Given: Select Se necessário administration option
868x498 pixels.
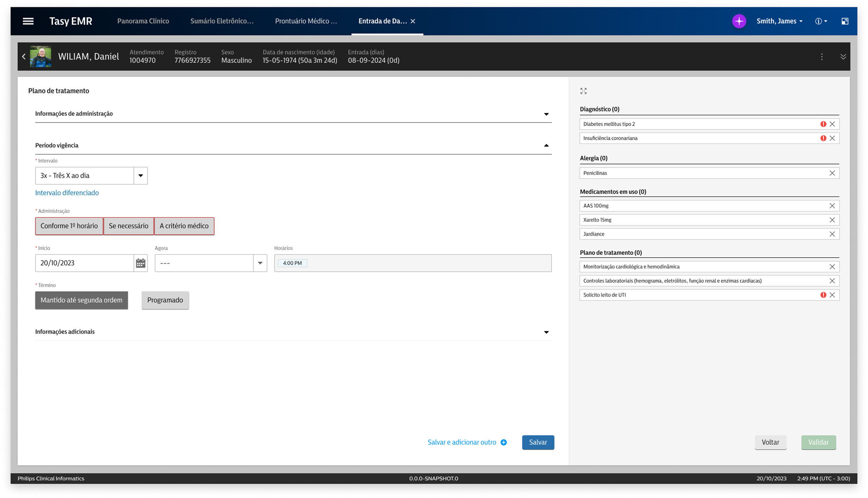Looking at the screenshot, I should pos(128,226).
